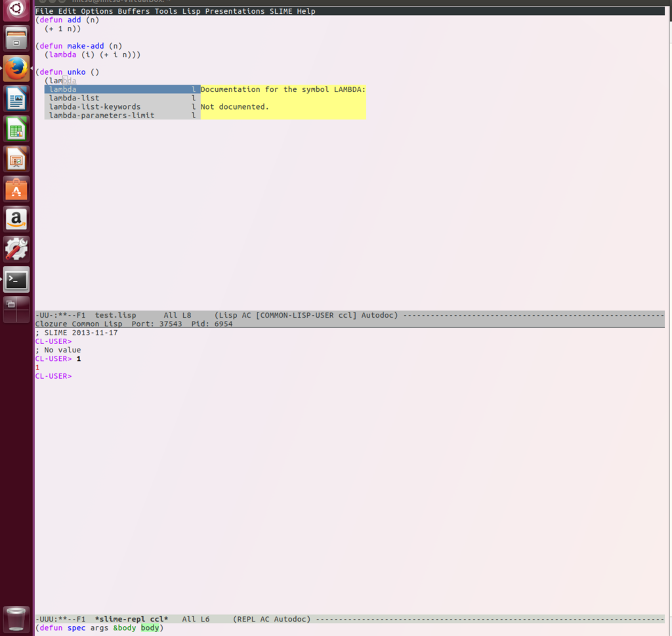This screenshot has width=672, height=636.
Task: Open System Settings from the dock
Action: tap(16, 249)
